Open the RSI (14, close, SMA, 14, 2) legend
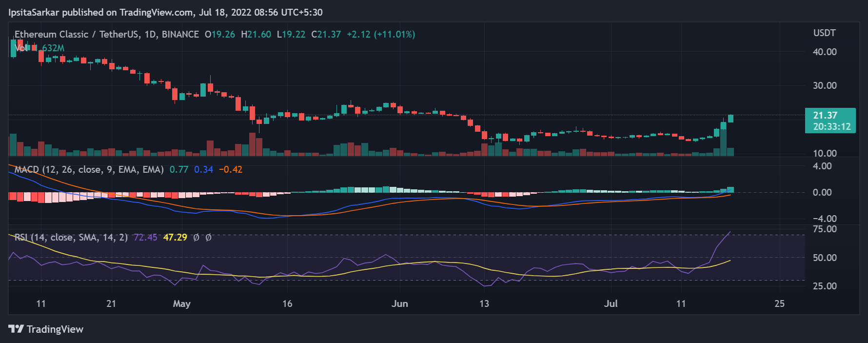This screenshot has height=343, width=868. click(71, 237)
